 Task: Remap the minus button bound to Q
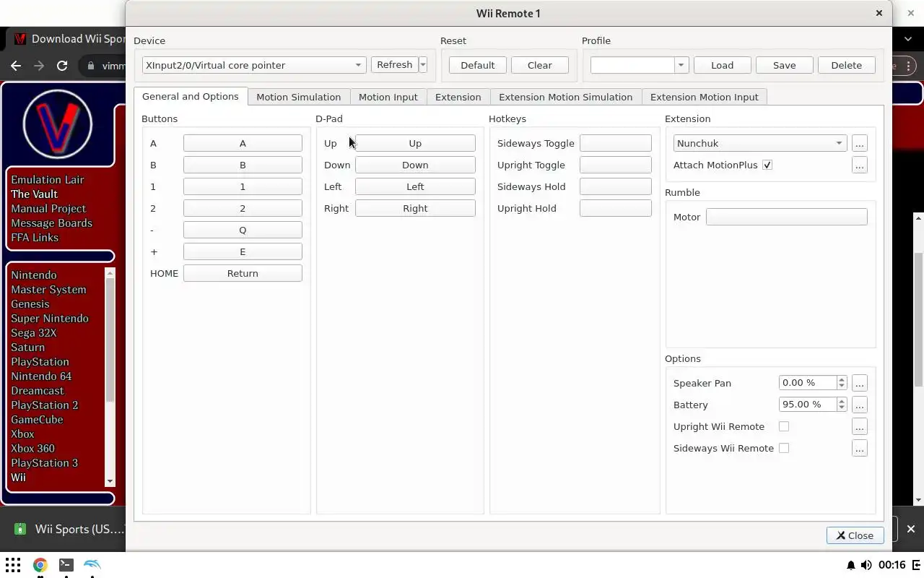[x=243, y=230]
